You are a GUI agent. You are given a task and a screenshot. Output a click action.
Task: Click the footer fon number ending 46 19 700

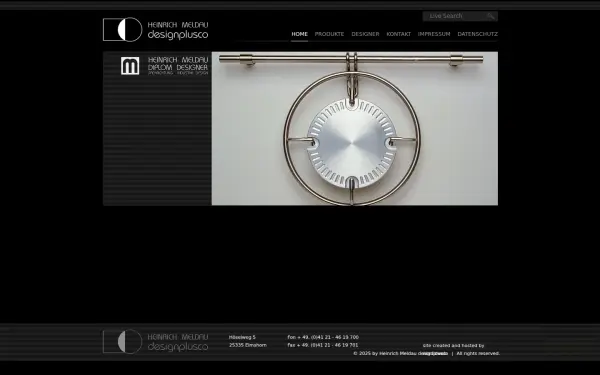tap(323, 337)
